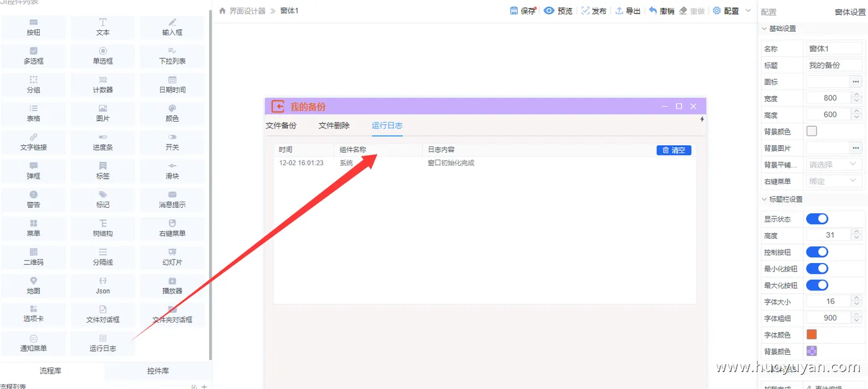This screenshot has width=868, height=389.
Task: Select the 单选框 radio control
Action: (103, 56)
